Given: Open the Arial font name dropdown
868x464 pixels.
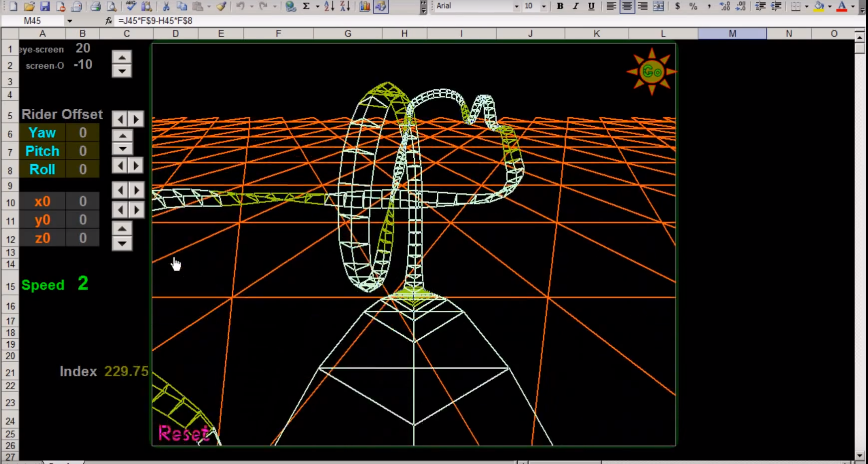Looking at the screenshot, I should (517, 6).
